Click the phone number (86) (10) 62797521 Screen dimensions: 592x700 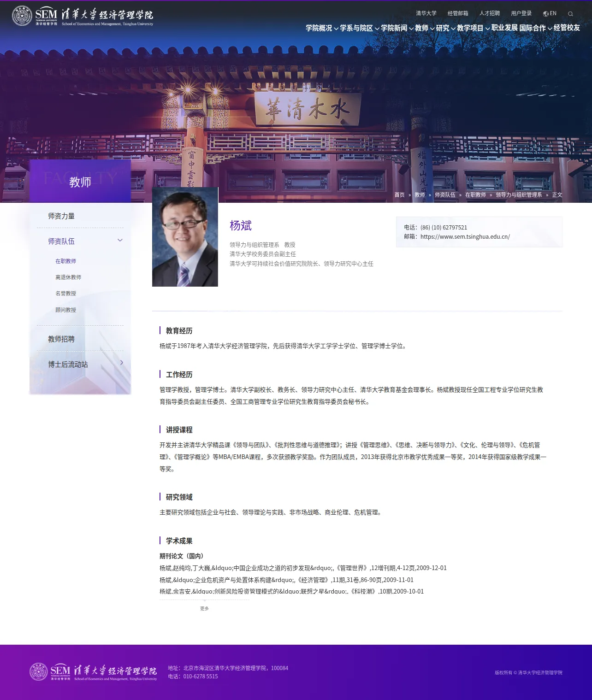click(x=444, y=228)
